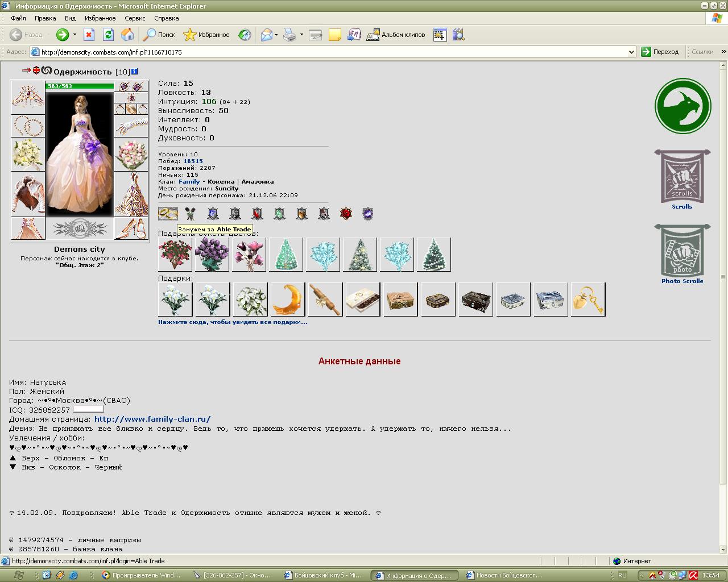The image size is (728, 582).
Task: Switch to the Бойцовский клуб taskbar window
Action: pyautogui.click(x=324, y=575)
